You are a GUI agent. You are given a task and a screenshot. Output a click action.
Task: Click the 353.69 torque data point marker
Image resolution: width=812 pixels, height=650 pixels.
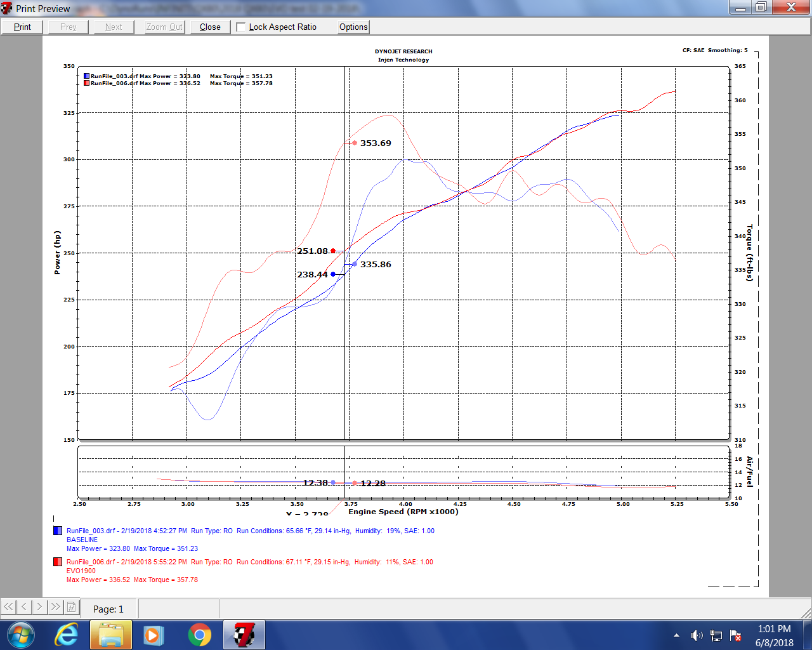coord(355,143)
